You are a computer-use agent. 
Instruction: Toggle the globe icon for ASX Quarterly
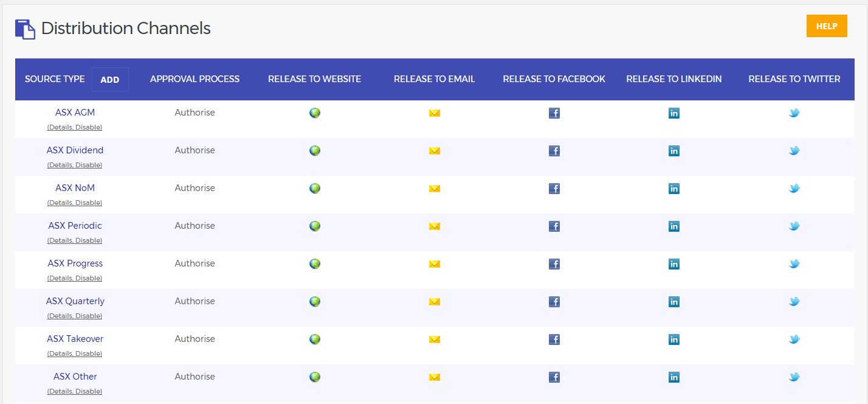click(315, 302)
